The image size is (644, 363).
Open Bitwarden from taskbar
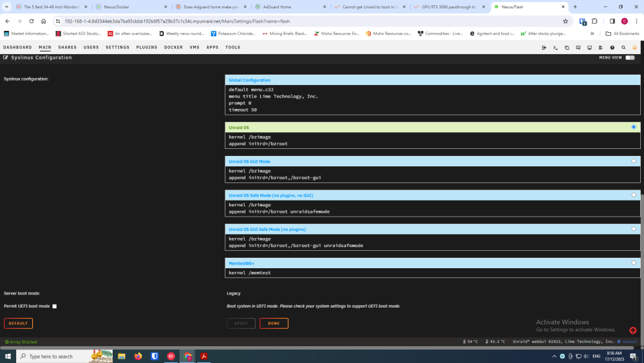(155, 356)
